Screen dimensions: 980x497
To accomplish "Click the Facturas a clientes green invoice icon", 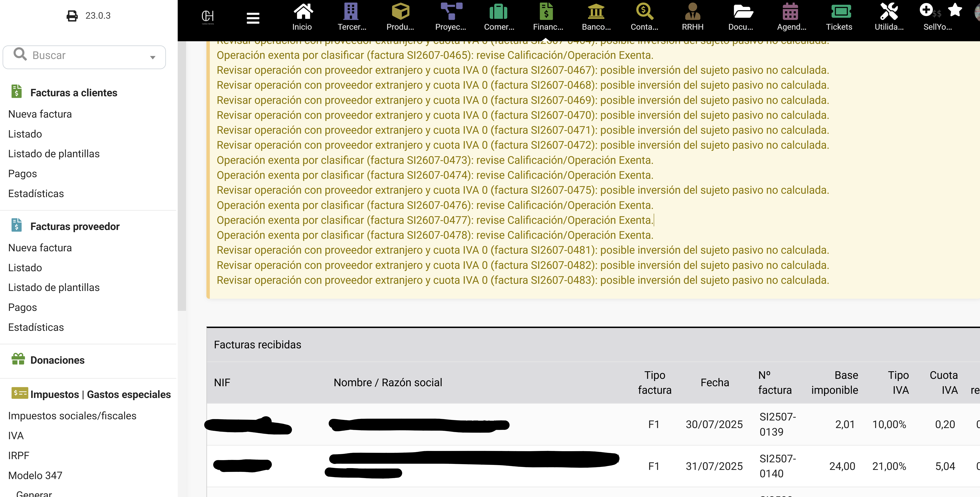I will pyautogui.click(x=16, y=91).
